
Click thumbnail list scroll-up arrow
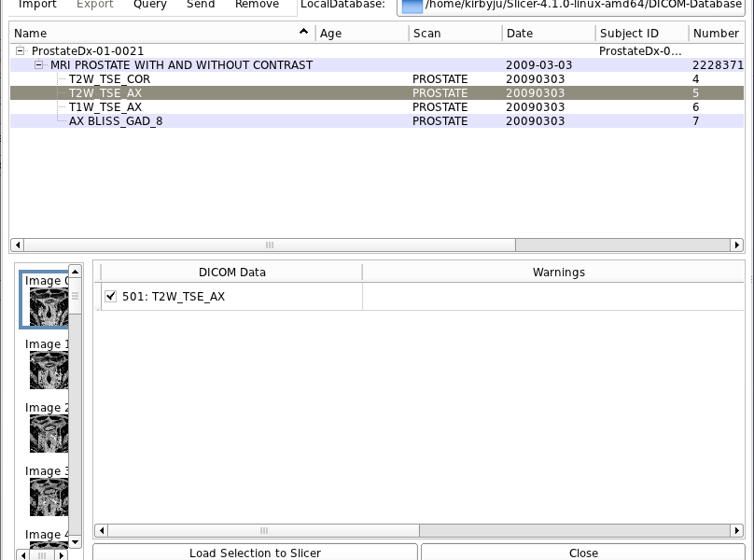(x=75, y=272)
